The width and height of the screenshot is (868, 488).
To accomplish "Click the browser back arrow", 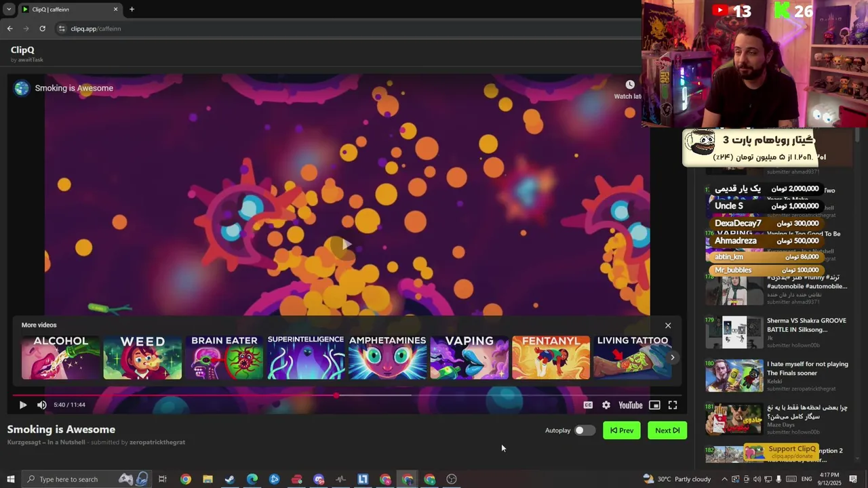I will pyautogui.click(x=9, y=28).
